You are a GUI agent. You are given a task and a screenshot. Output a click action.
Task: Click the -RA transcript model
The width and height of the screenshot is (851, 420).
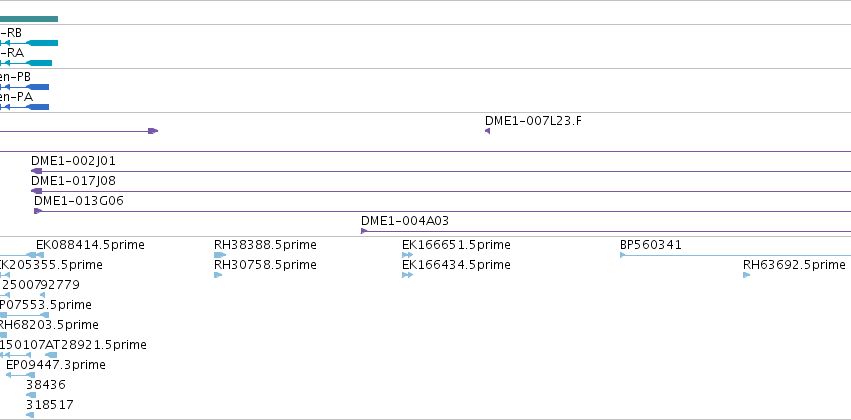coord(26,63)
